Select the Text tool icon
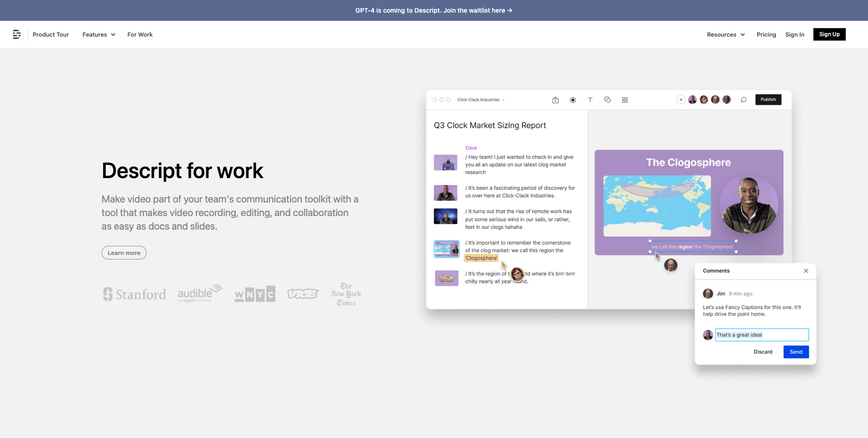This screenshot has width=868, height=438. 590,100
